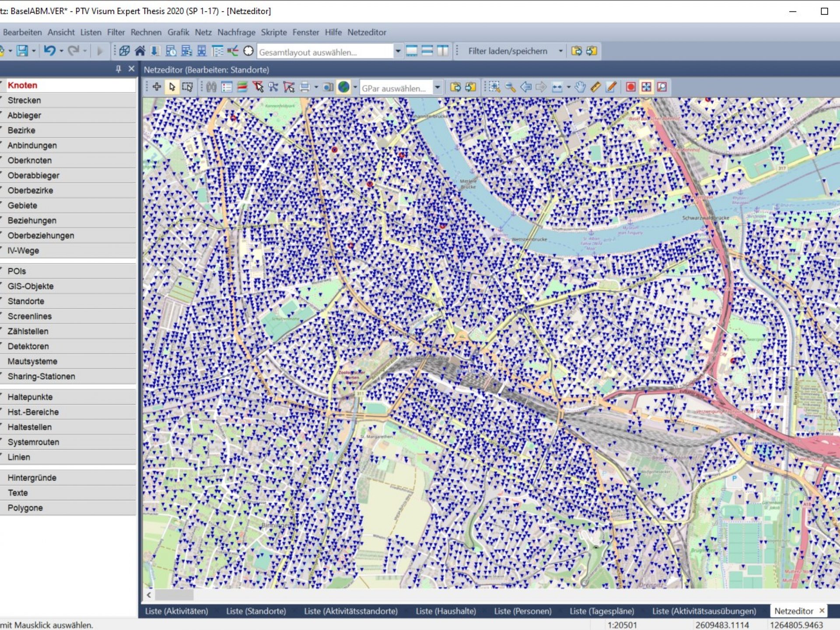The height and width of the screenshot is (630, 840).
Task: Click the save version file icon
Action: 22,51
